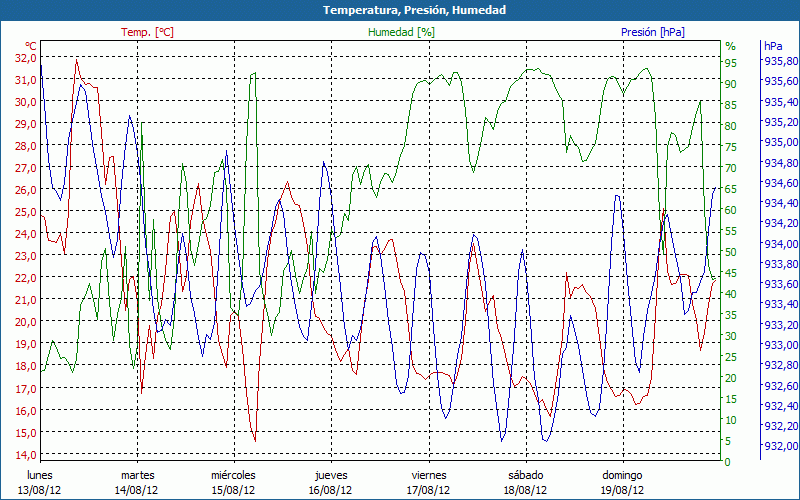Image resolution: width=800 pixels, height=500 pixels.
Task: Click the 935,80 pressure tick label
Action: tap(780, 61)
